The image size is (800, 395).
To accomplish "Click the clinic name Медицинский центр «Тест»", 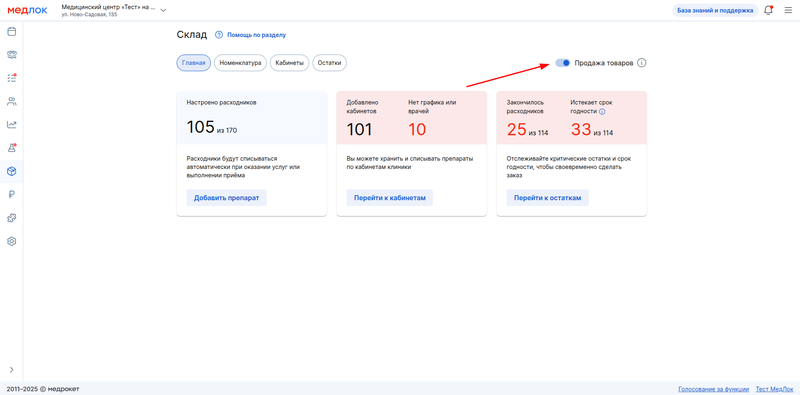I will [108, 7].
